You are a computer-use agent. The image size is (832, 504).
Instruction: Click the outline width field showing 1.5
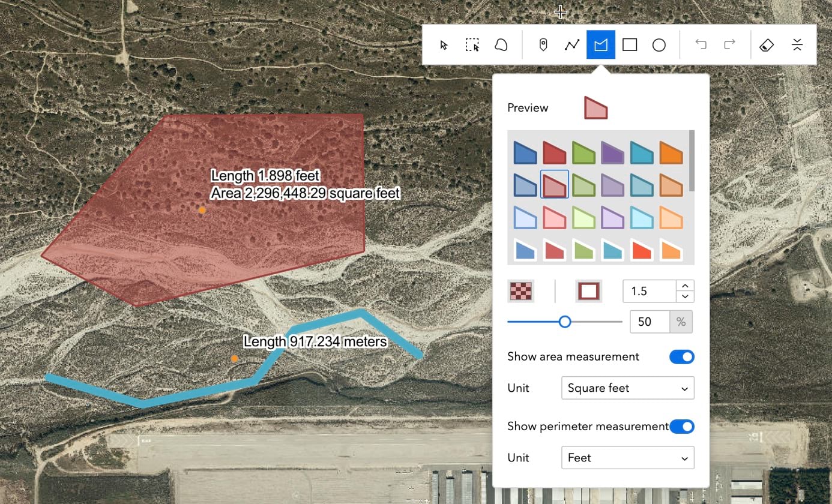650,291
